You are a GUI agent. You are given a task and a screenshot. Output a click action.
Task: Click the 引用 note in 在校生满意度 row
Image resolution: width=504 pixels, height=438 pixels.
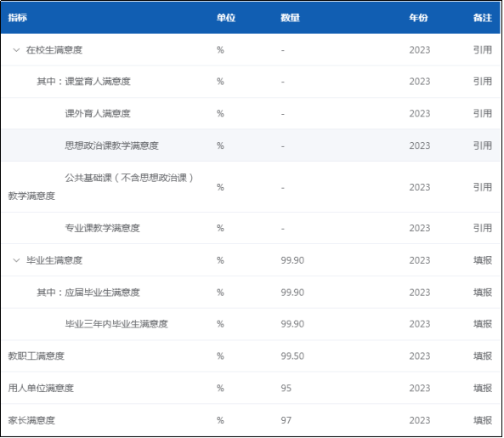pyautogui.click(x=483, y=50)
